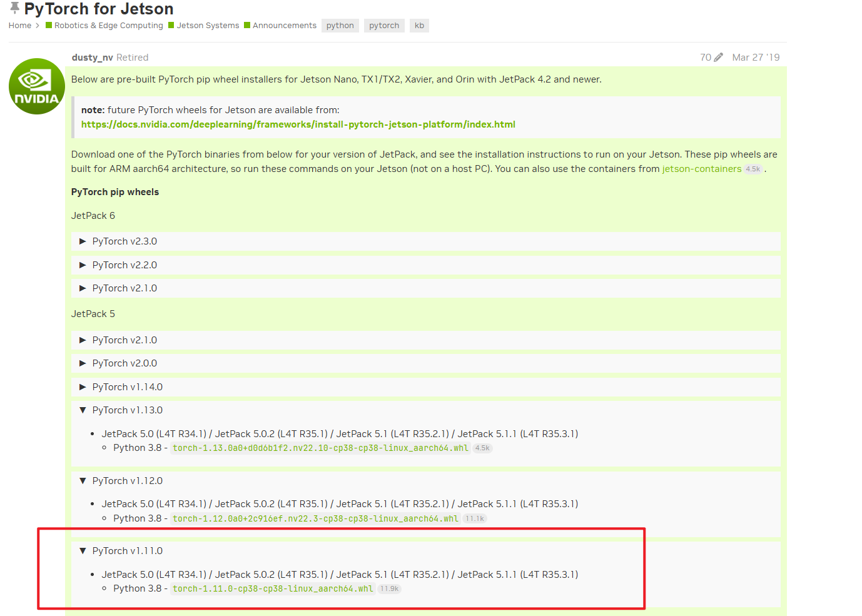This screenshot has width=862, height=616.
Task: Click the 4.5k click count badge beside jetson-containers
Action: click(x=753, y=169)
